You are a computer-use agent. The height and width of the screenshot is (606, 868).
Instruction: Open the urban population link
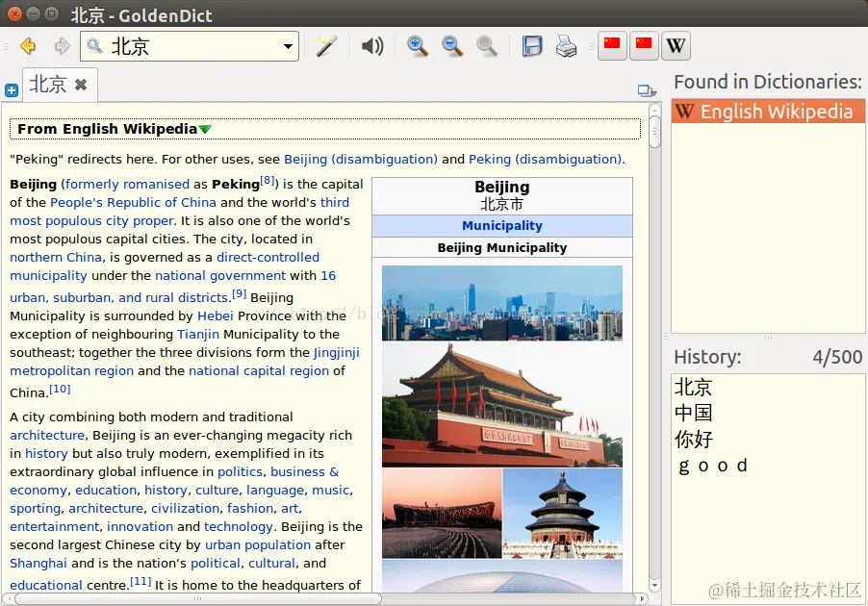[x=258, y=545]
